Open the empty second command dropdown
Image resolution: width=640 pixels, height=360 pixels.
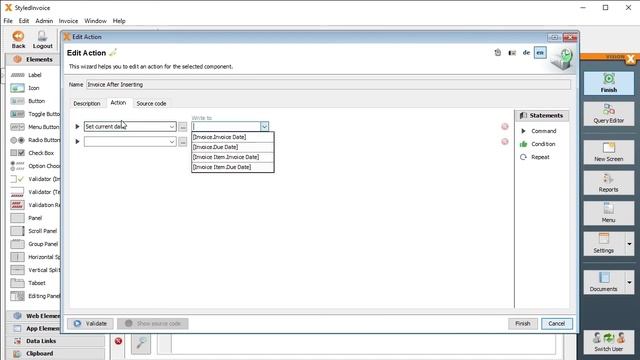(172, 142)
